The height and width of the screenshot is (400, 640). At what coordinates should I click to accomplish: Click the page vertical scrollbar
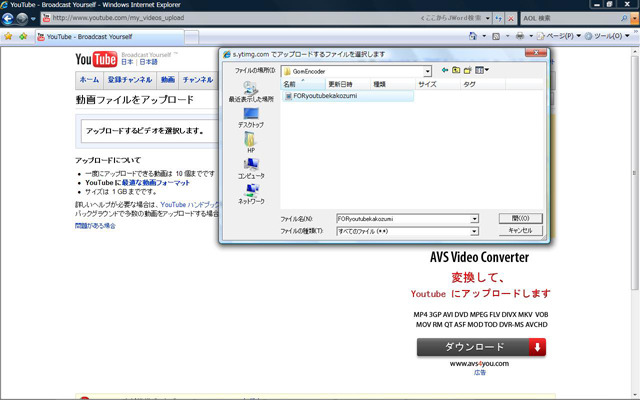click(x=635, y=173)
